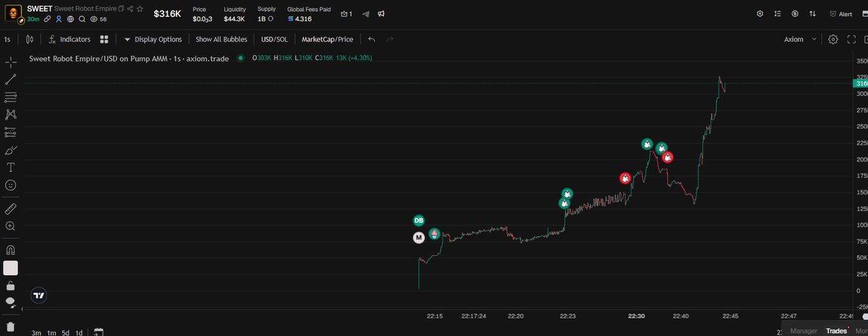Open the Telegram paper-plane icon
Image resolution: width=868 pixels, height=336 pixels.
point(365,14)
